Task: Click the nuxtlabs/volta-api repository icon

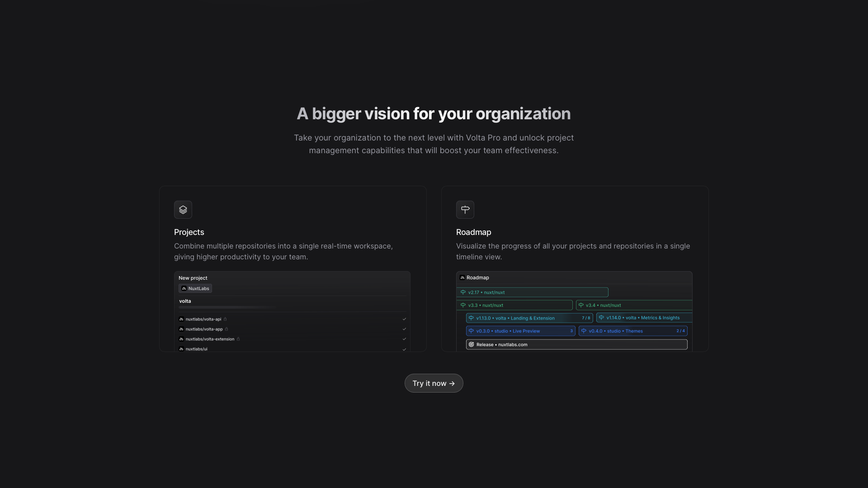Action: click(x=181, y=319)
